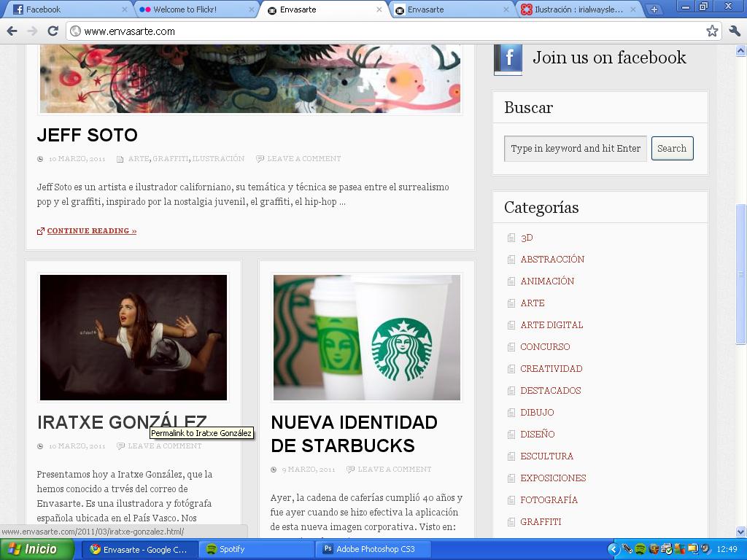Click the Jeff Soto banner artwork image
The image size is (747, 560).
click(250, 79)
